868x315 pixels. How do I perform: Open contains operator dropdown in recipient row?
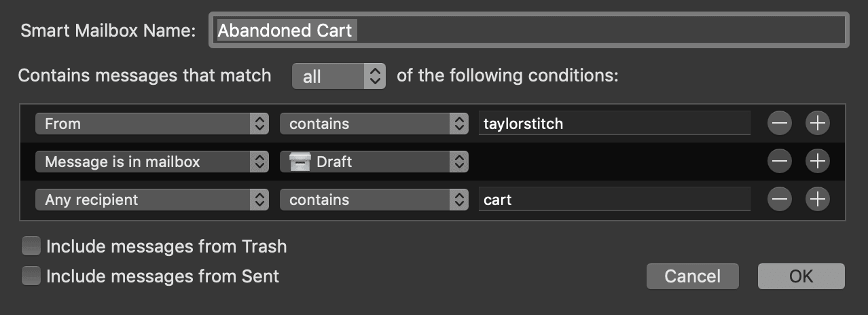click(374, 200)
